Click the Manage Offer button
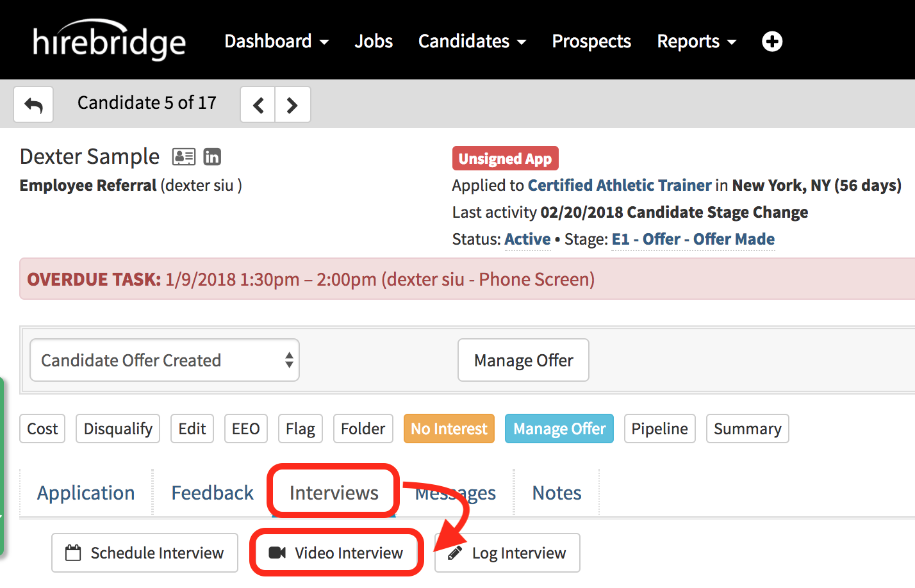 point(523,360)
